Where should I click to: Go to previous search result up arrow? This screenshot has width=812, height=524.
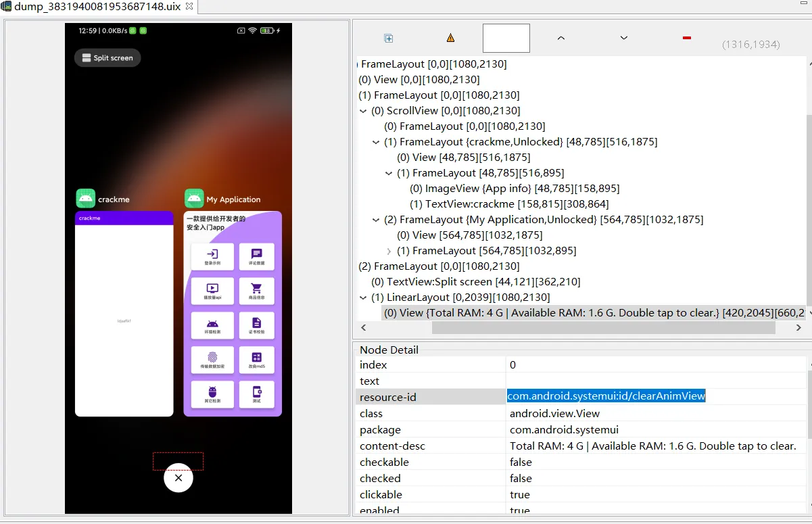(560, 39)
